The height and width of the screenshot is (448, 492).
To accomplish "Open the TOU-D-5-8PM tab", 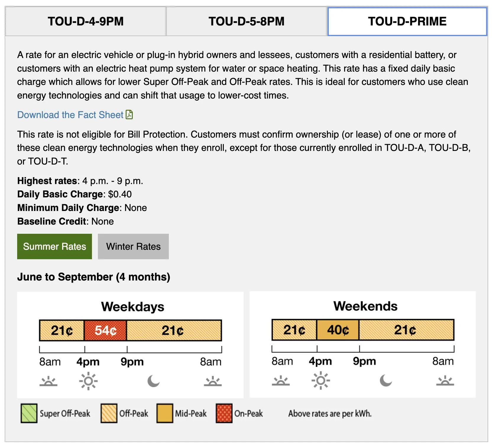I will click(247, 21).
